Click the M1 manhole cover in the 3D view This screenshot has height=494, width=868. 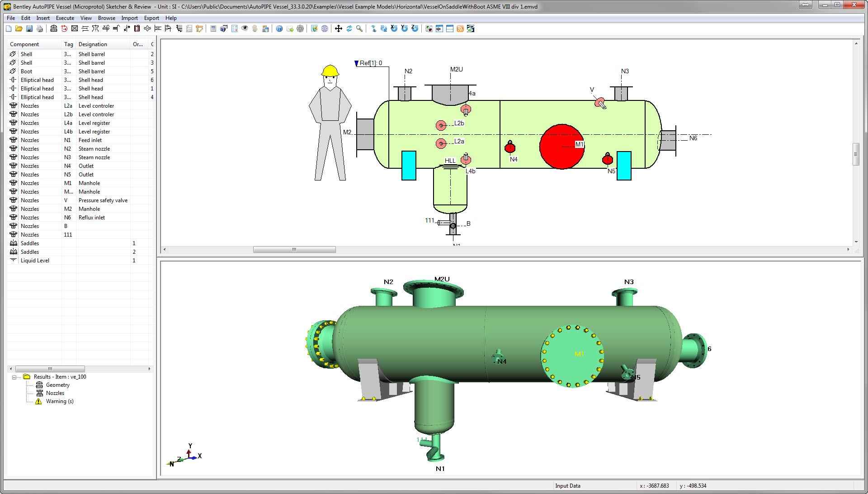pyautogui.click(x=572, y=356)
